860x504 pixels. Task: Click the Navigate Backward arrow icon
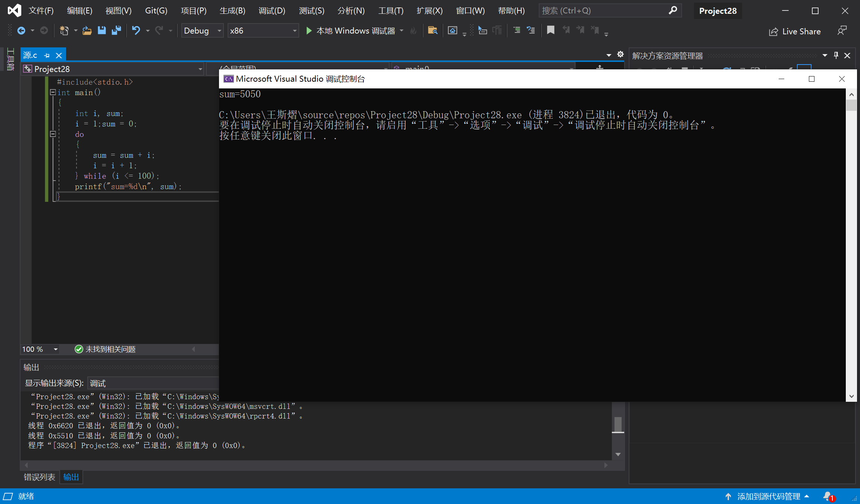click(x=21, y=31)
